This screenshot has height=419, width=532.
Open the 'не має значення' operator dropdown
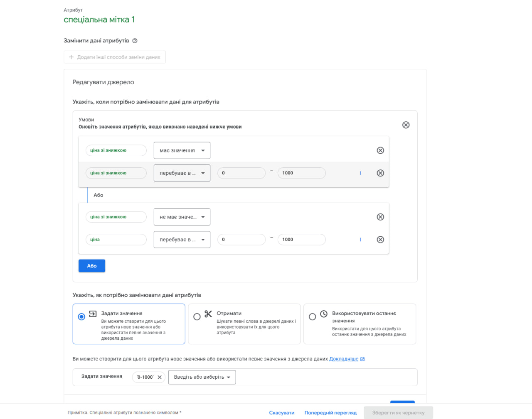point(182,217)
